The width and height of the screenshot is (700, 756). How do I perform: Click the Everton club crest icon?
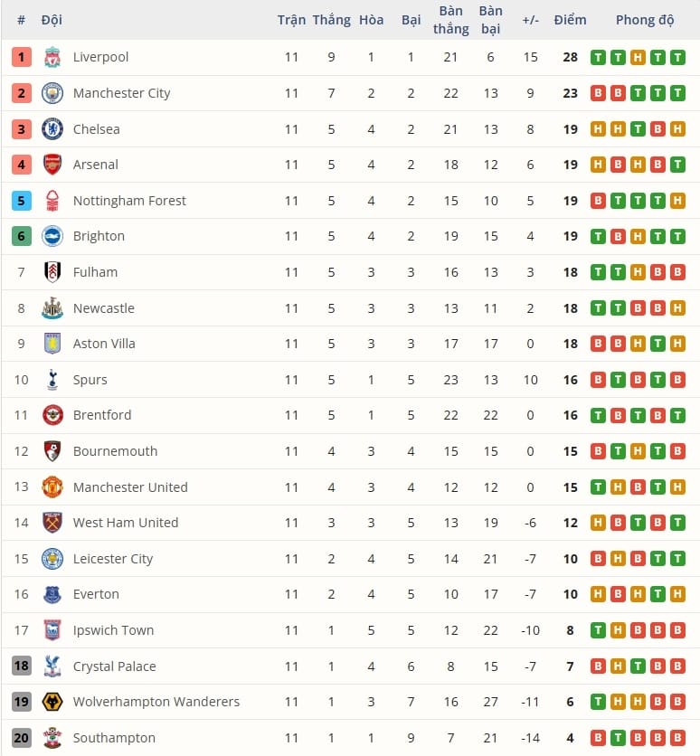click(x=52, y=594)
